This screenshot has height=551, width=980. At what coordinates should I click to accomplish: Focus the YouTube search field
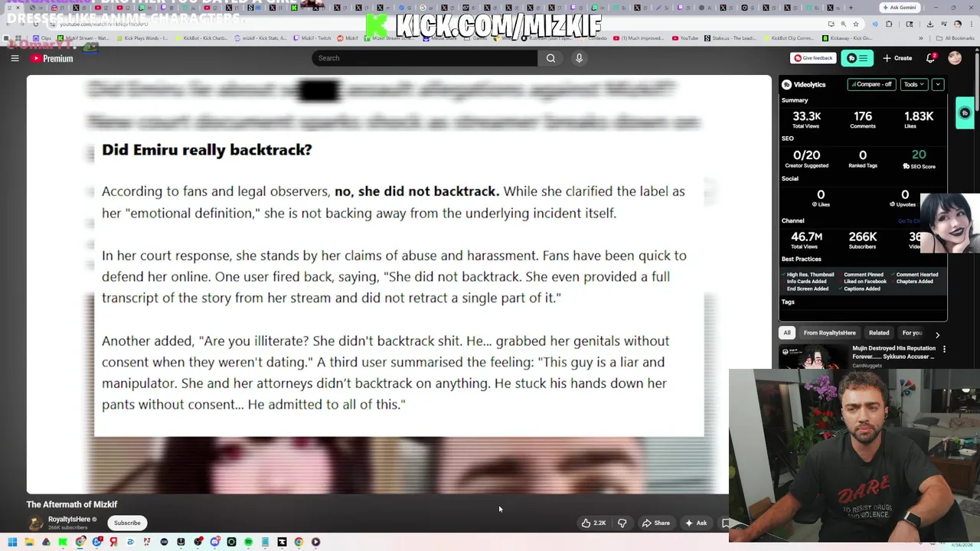[x=425, y=58]
